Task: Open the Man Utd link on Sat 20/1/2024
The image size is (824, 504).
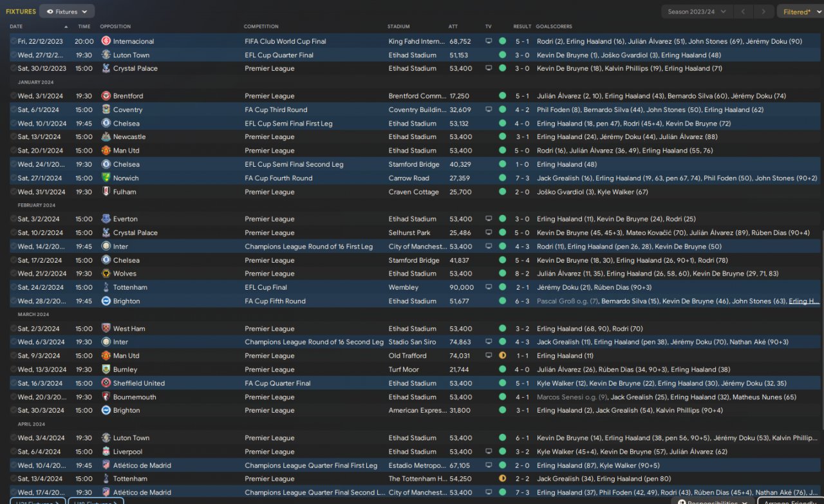Action: [x=126, y=151]
